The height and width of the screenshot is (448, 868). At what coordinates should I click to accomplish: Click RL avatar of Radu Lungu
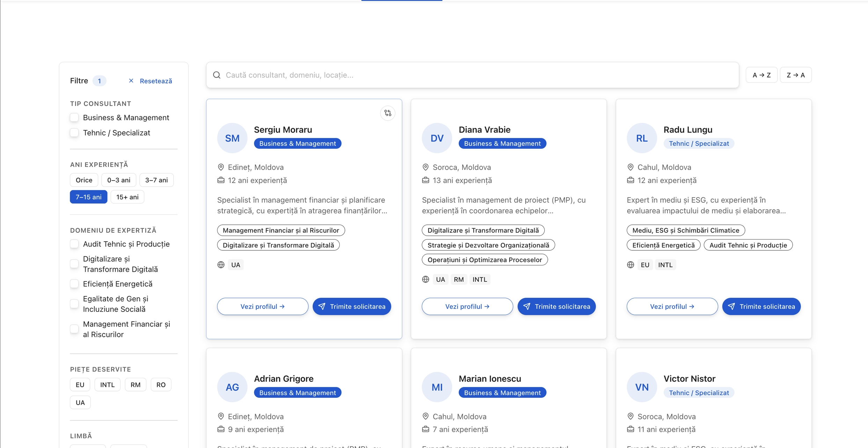click(641, 138)
